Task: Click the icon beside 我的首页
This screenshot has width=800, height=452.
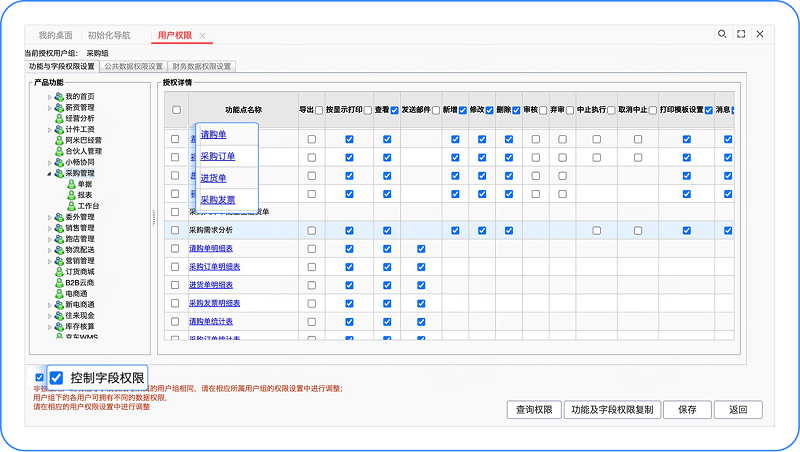Action: [x=59, y=96]
